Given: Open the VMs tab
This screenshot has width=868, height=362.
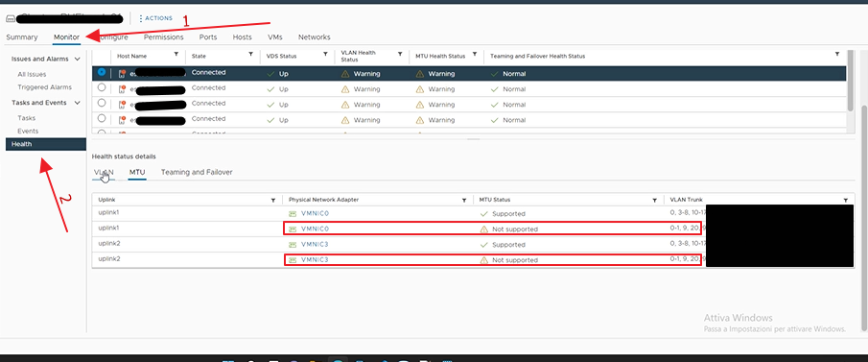Looking at the screenshot, I should pos(275,37).
